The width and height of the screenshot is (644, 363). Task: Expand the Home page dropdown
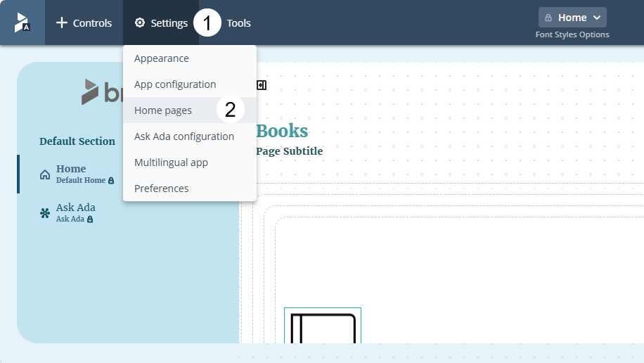(x=572, y=18)
